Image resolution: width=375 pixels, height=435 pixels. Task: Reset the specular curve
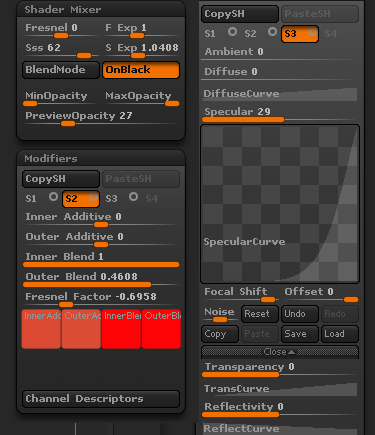click(260, 314)
